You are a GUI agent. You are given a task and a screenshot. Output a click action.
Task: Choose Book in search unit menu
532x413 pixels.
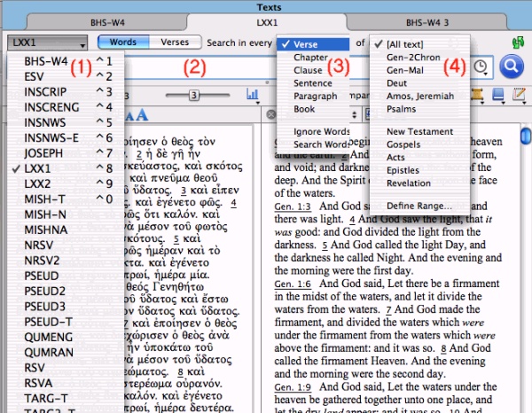click(x=313, y=109)
